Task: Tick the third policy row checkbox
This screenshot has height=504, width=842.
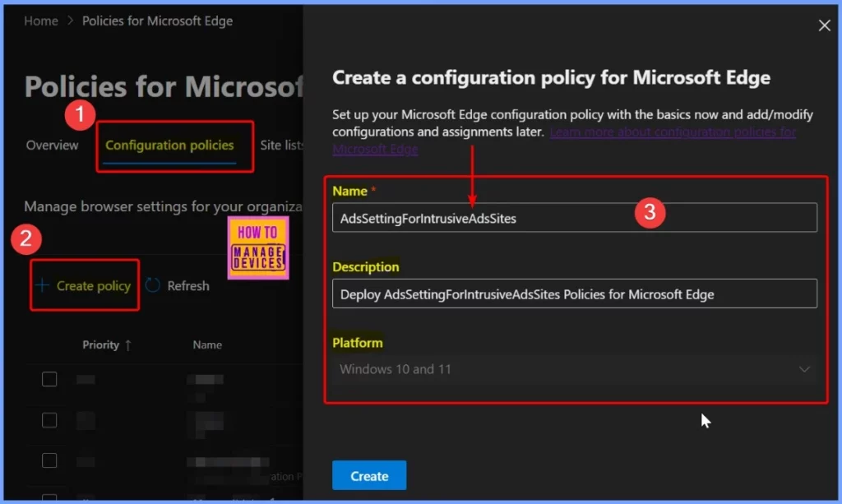Action: click(x=49, y=460)
